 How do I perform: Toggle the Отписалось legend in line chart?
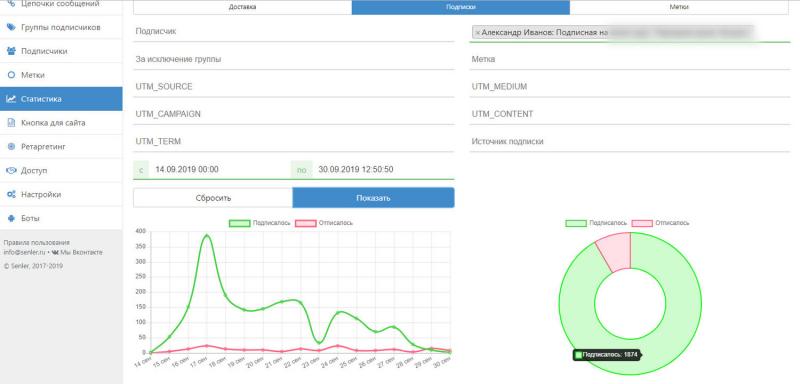pos(324,223)
